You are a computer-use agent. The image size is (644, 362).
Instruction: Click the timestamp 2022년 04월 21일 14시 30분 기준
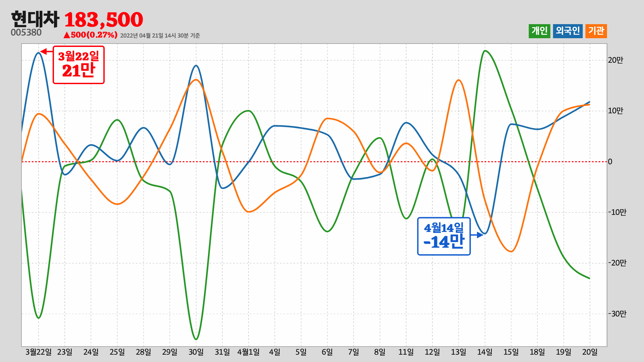pyautogui.click(x=160, y=36)
